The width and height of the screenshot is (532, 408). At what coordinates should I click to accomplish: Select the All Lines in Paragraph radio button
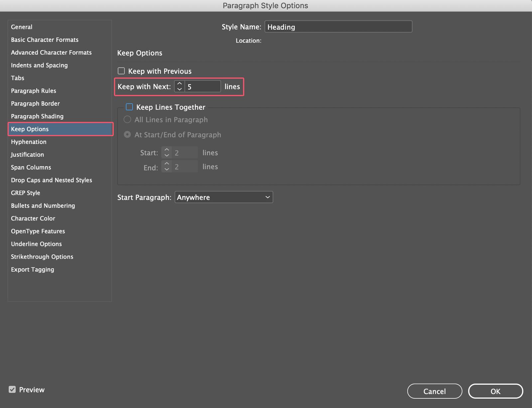pyautogui.click(x=127, y=119)
